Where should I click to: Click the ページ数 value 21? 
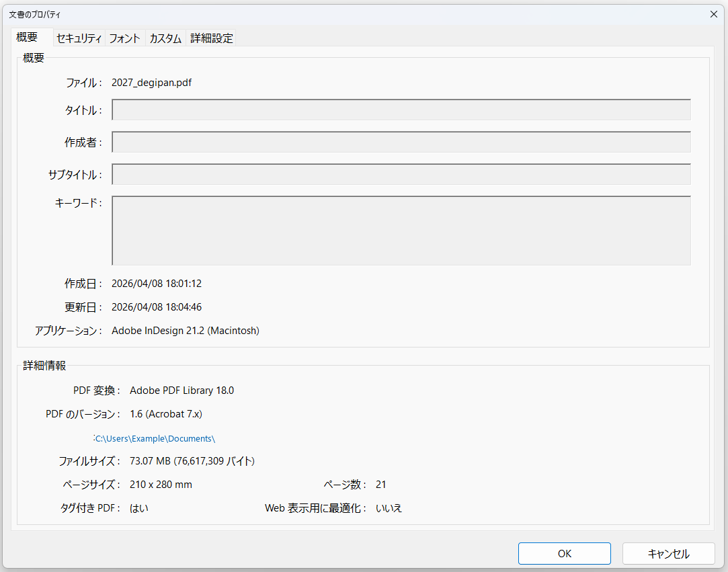[x=380, y=485]
